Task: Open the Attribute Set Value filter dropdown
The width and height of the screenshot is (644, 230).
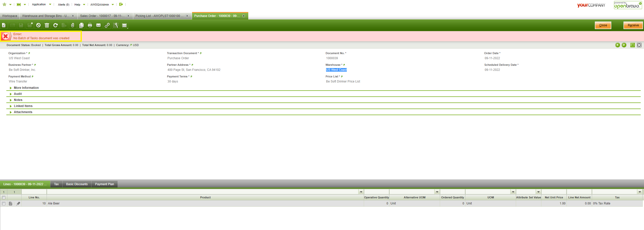Action: [x=538, y=192]
